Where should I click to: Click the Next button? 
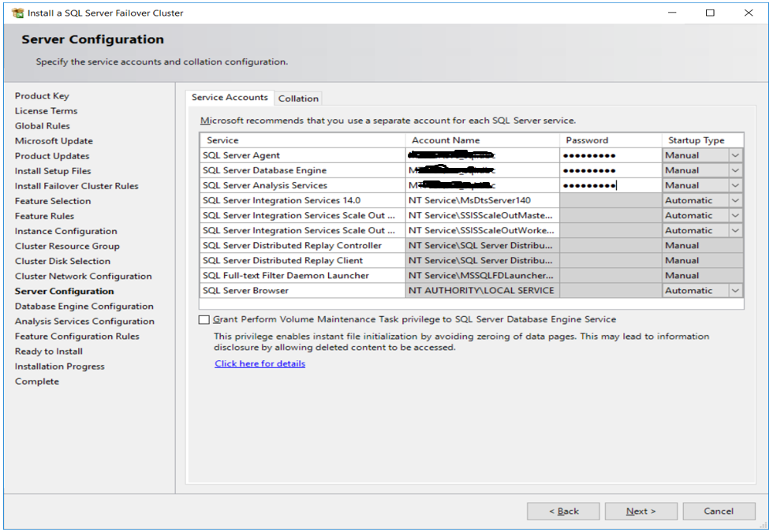click(x=640, y=512)
